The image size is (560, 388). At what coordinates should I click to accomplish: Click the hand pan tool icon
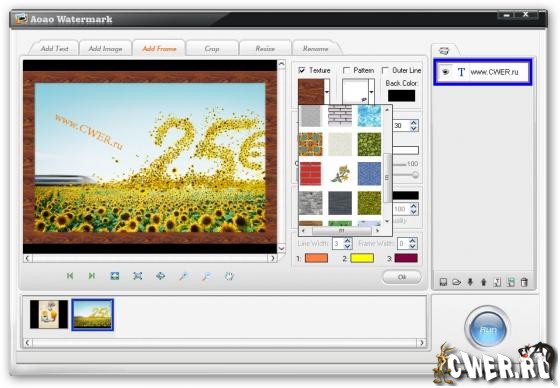pyautogui.click(x=229, y=276)
